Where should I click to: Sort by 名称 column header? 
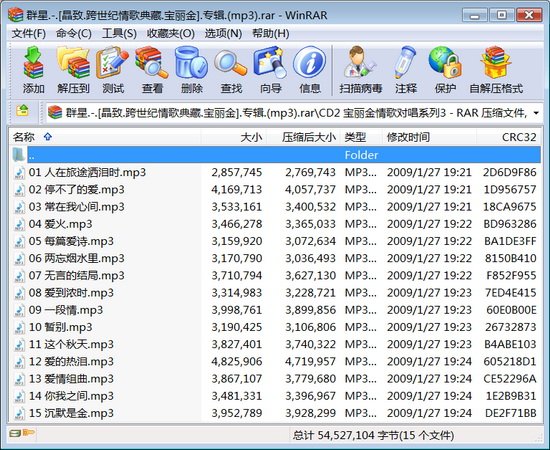click(x=105, y=137)
